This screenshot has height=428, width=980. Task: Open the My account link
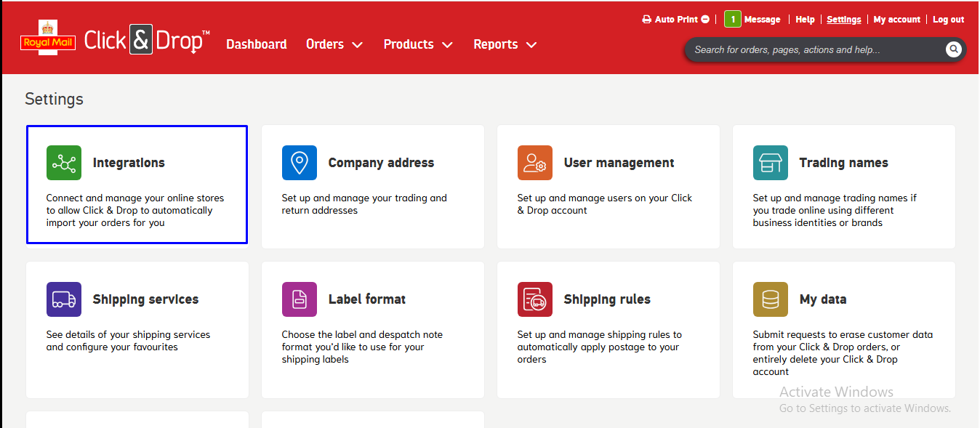pos(896,20)
